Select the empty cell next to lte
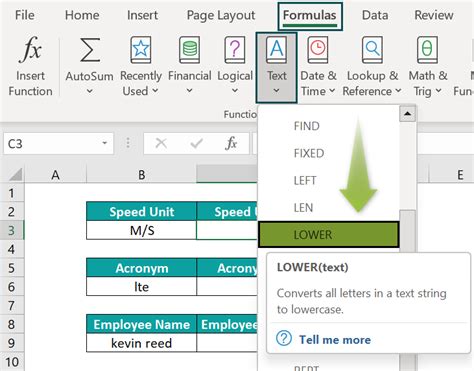Image resolution: width=474 pixels, height=371 pixels. tap(227, 287)
